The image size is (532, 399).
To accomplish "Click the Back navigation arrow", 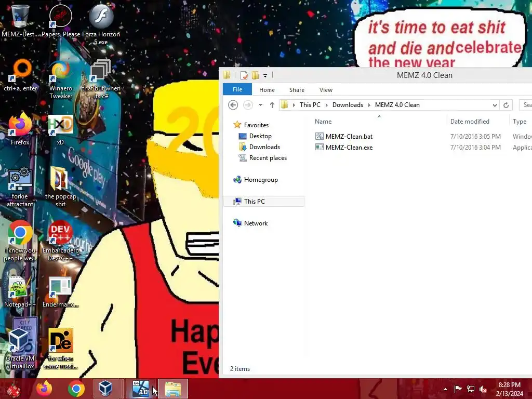I will pyautogui.click(x=233, y=105).
